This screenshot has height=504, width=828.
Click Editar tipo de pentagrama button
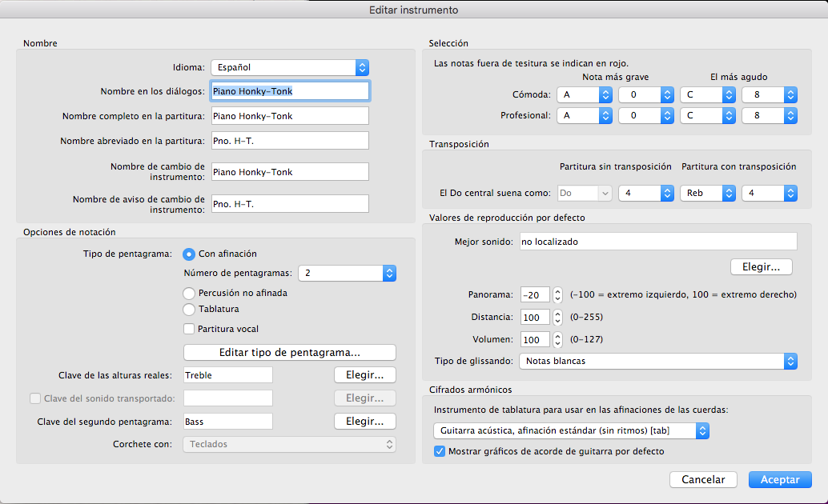click(289, 353)
